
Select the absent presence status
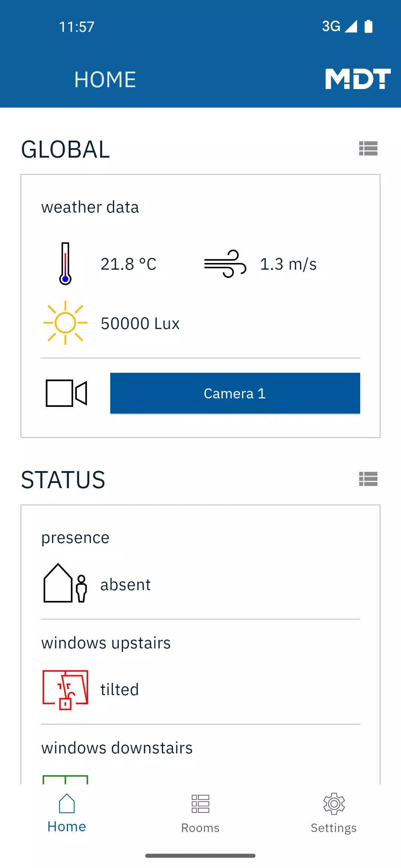tap(125, 585)
